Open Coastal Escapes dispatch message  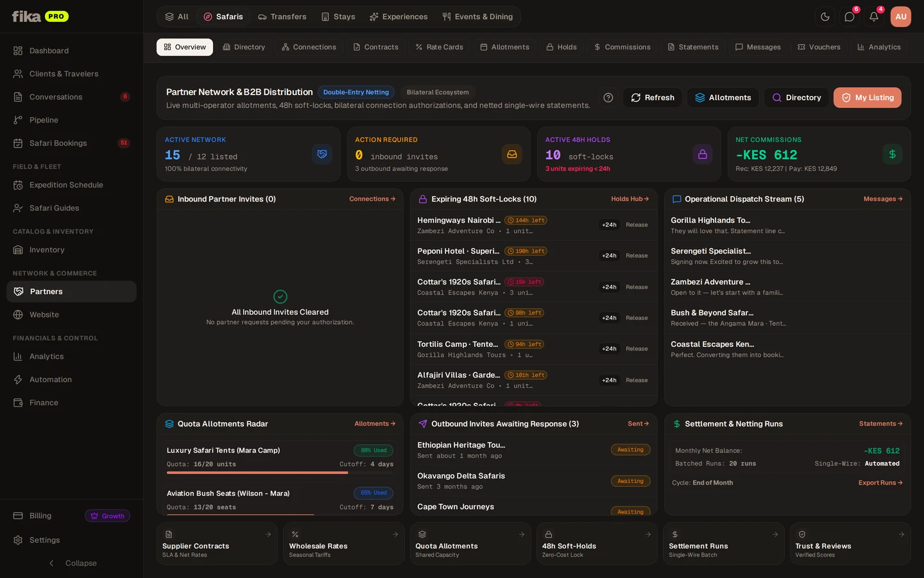coord(787,349)
